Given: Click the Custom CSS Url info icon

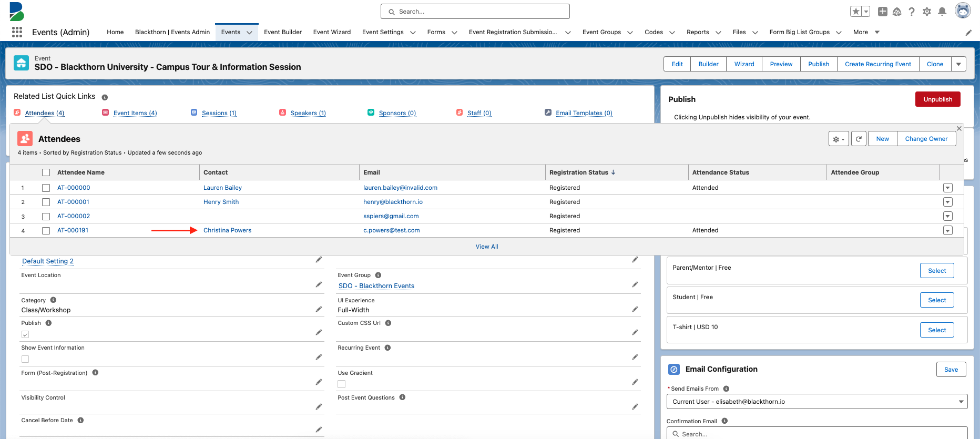Looking at the screenshot, I should [x=388, y=323].
